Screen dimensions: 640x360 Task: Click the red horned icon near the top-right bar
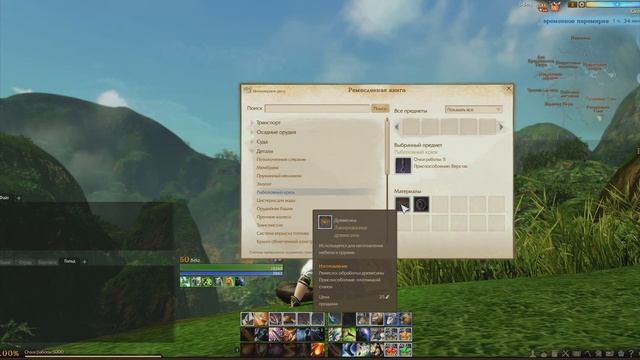(x=555, y=6)
